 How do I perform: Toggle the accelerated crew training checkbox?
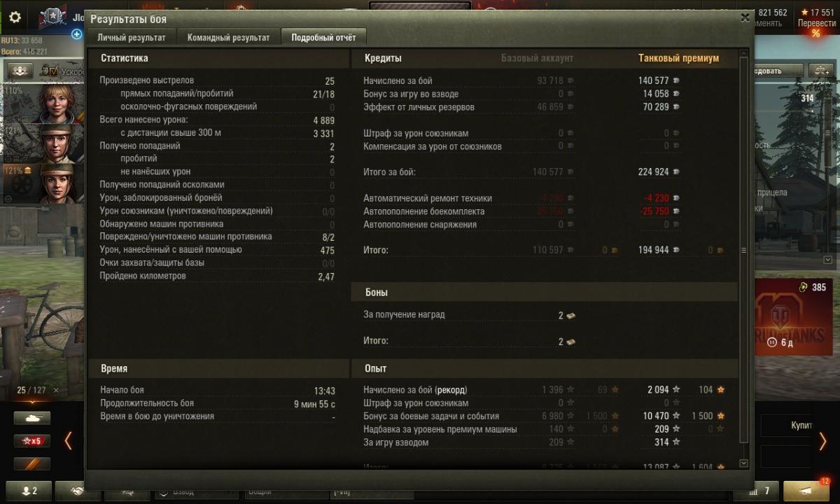[x=52, y=71]
